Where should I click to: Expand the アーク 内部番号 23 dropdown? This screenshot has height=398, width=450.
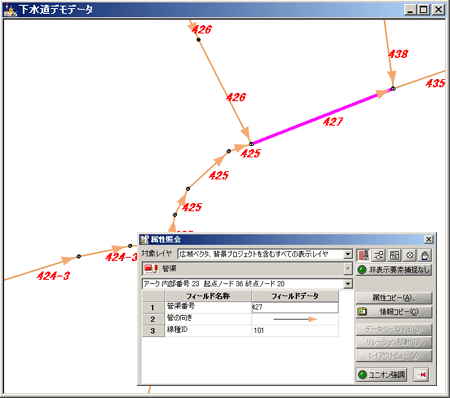click(348, 284)
